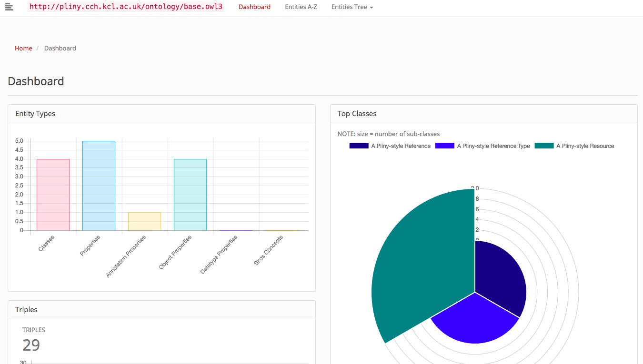
Task: Click the Dashboard page title
Action: (x=36, y=81)
